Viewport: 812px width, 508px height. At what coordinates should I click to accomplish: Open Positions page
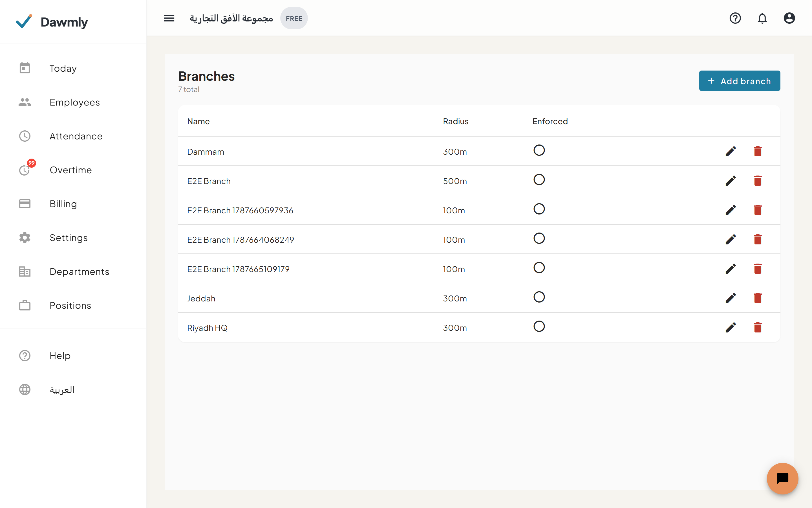click(x=73, y=305)
